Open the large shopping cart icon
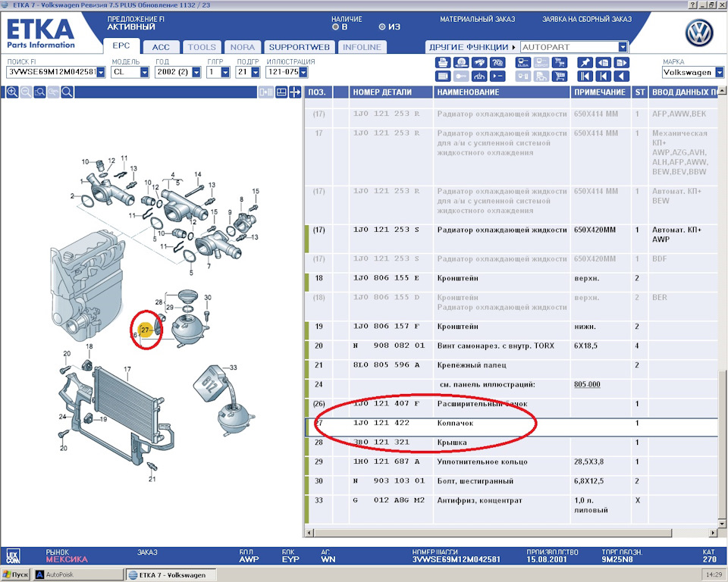Screen dimensions: 728x582 tap(560, 77)
